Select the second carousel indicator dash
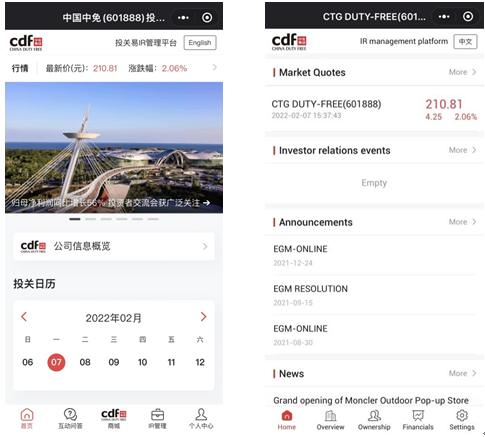The height and width of the screenshot is (437, 485). (90, 219)
